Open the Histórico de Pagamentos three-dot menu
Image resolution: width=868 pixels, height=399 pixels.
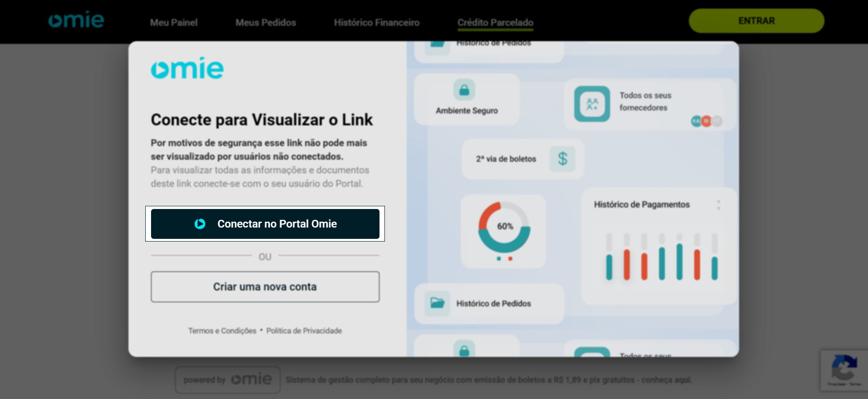click(718, 205)
